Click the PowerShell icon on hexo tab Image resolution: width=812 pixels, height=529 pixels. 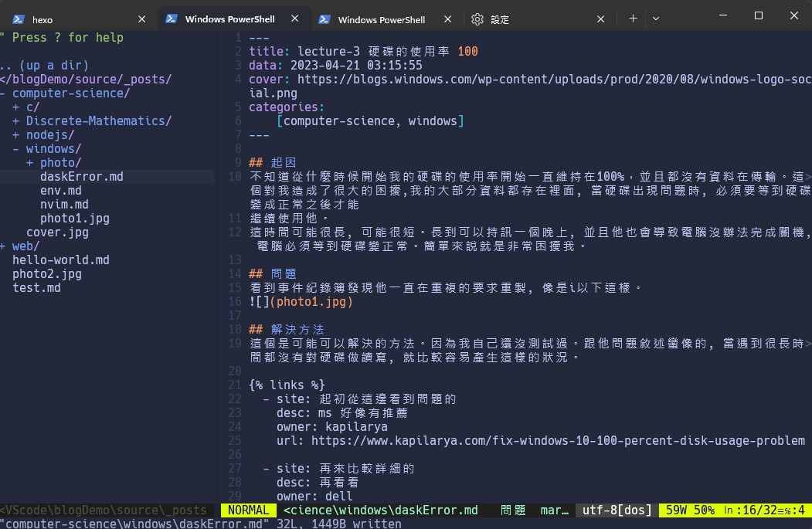click(18, 19)
